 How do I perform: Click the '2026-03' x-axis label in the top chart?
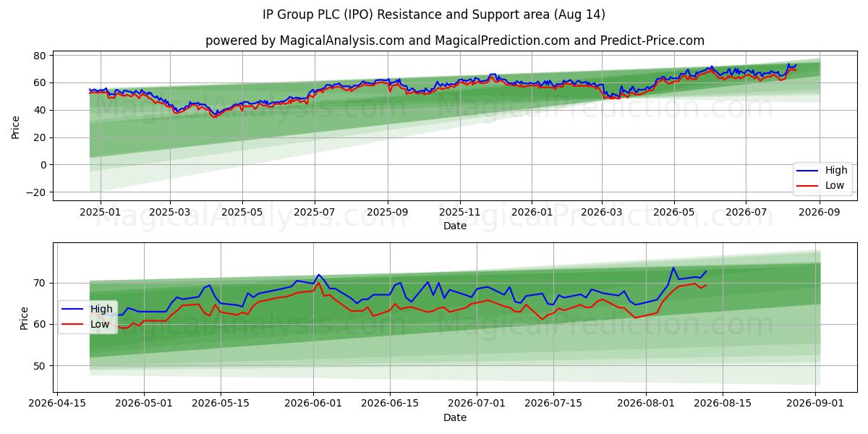(602, 212)
